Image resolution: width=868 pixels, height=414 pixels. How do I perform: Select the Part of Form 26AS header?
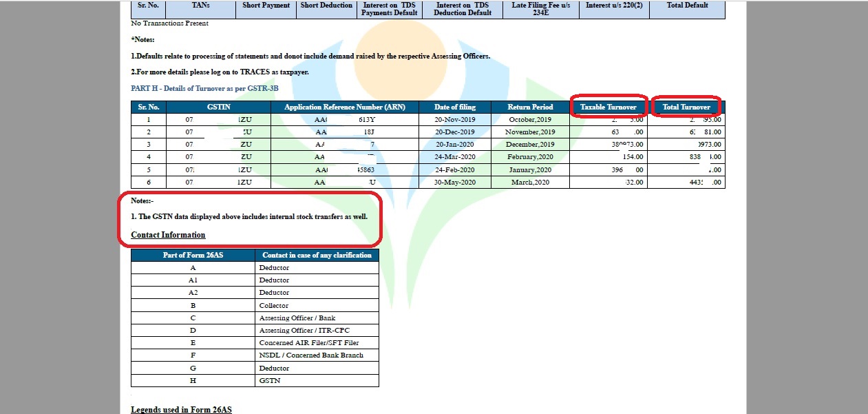pos(193,255)
